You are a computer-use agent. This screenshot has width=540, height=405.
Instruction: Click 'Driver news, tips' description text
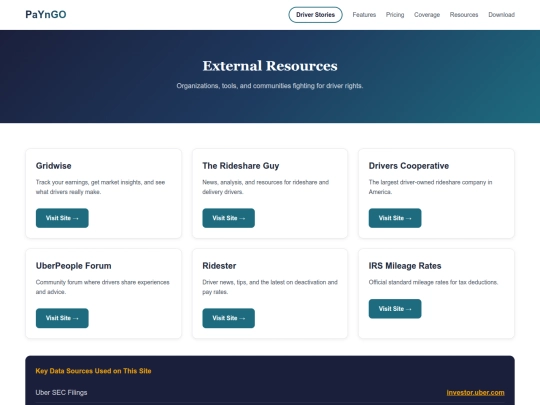click(270, 287)
